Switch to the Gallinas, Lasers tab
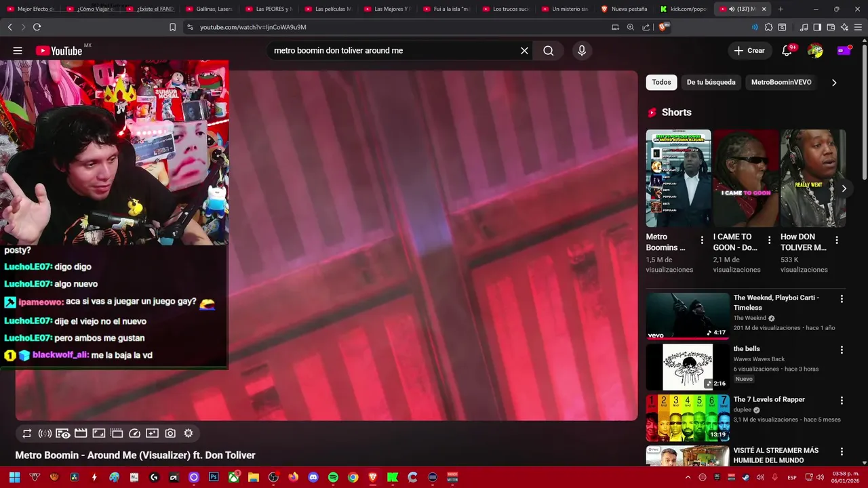 (x=208, y=9)
